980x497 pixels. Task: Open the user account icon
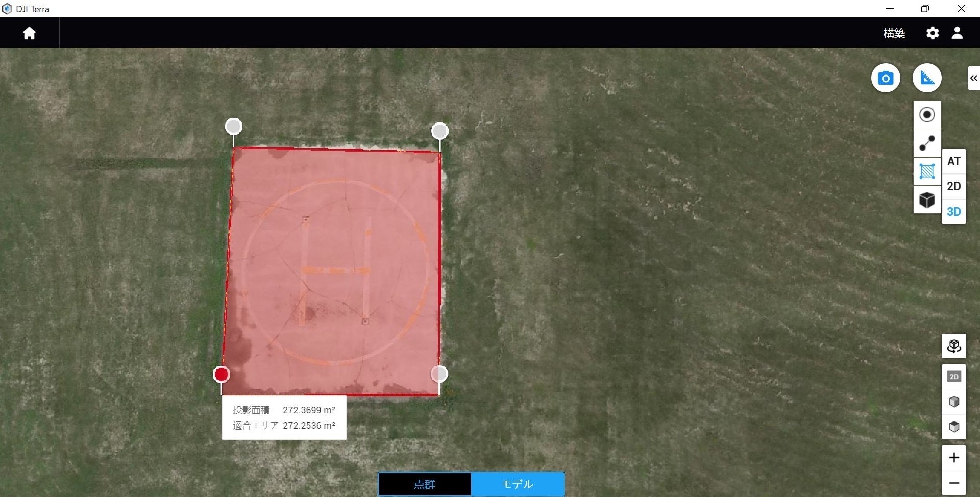(957, 33)
